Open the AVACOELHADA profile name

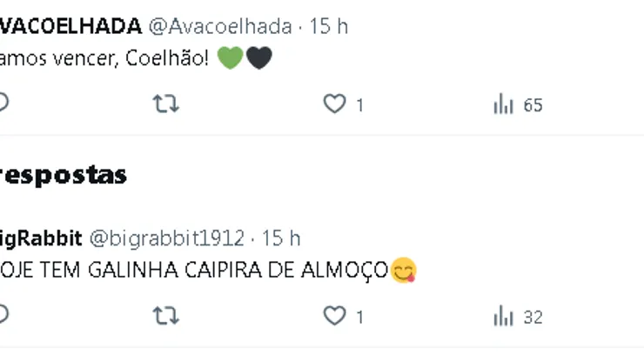click(x=70, y=27)
